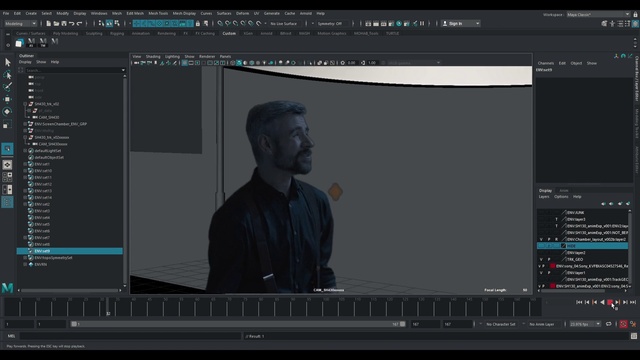Screen dimensions: 640x360
Task: Activate the Move tool in toolbox
Action: (x=7, y=99)
